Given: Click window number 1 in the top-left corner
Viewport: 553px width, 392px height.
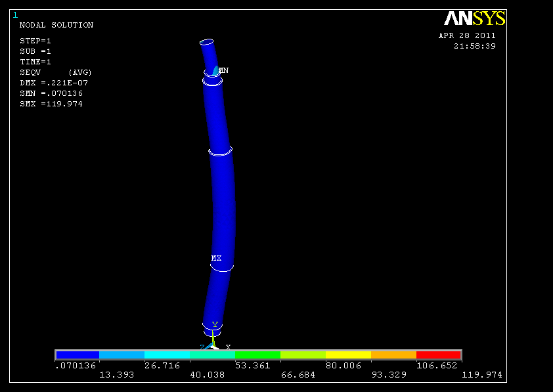Looking at the screenshot, I should tap(15, 15).
